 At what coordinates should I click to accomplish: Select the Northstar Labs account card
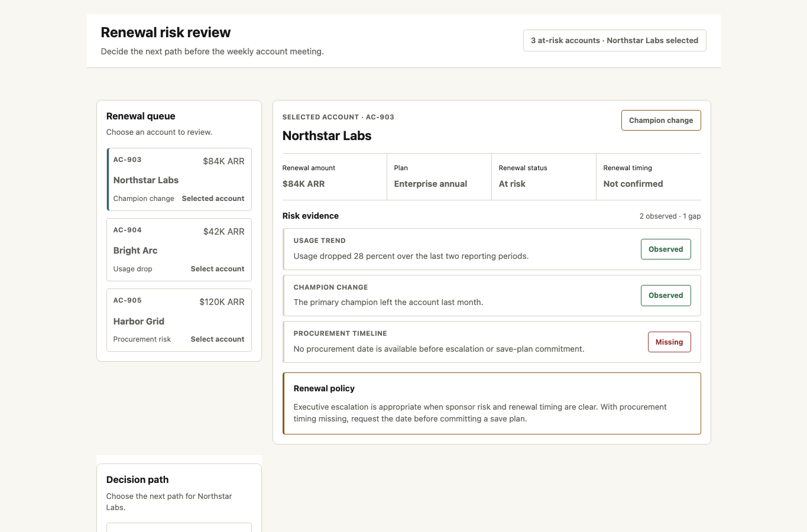179,179
